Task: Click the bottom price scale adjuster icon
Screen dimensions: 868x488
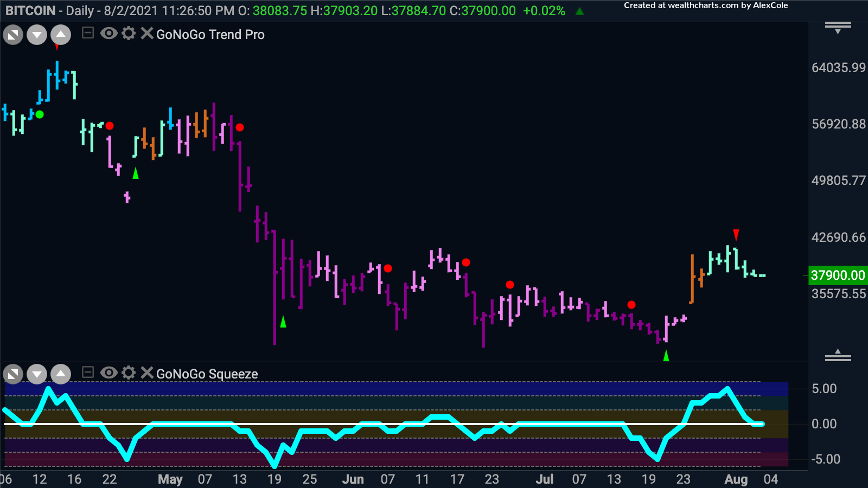Action: tap(838, 356)
